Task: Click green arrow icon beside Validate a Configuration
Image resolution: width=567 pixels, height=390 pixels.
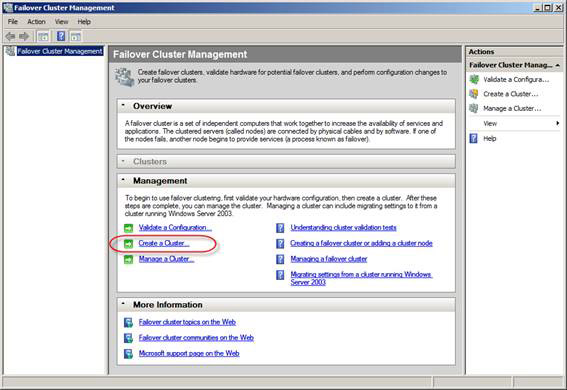Action: (128, 228)
